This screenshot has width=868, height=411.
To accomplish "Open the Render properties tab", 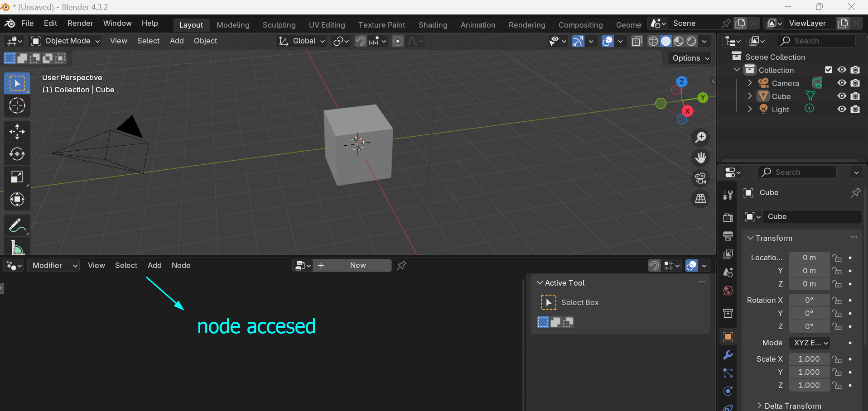I will [728, 218].
